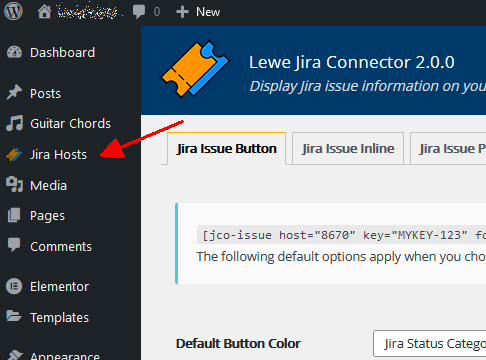Open Media library menu
Screen dimensions: 486x360
(x=48, y=186)
